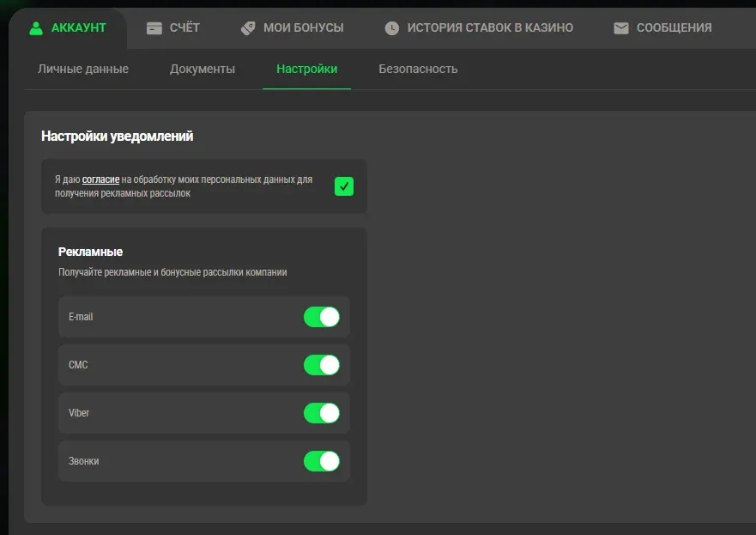Image resolution: width=756 pixels, height=535 pixels.
Task: Open the underlined согласие link
Action: 100,179
